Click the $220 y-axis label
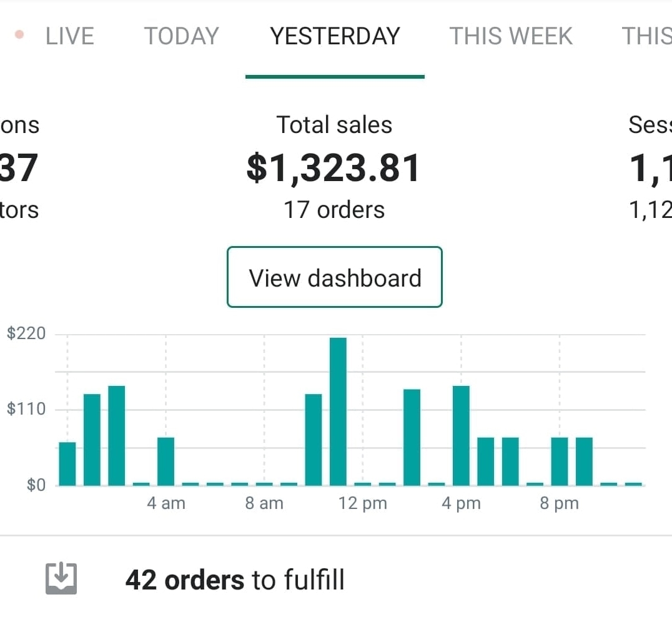The width and height of the screenshot is (672, 617). pyautogui.click(x=26, y=333)
